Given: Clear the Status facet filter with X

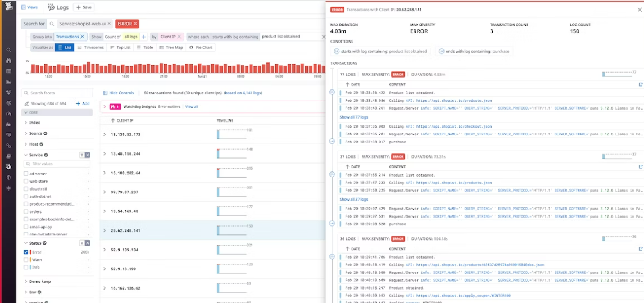Looking at the screenshot, I should click(x=88, y=243).
